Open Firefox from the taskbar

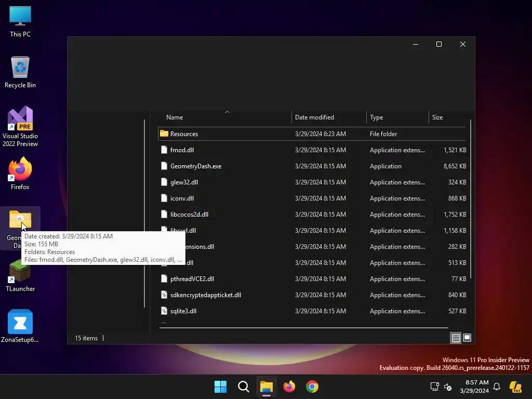pyautogui.click(x=289, y=387)
